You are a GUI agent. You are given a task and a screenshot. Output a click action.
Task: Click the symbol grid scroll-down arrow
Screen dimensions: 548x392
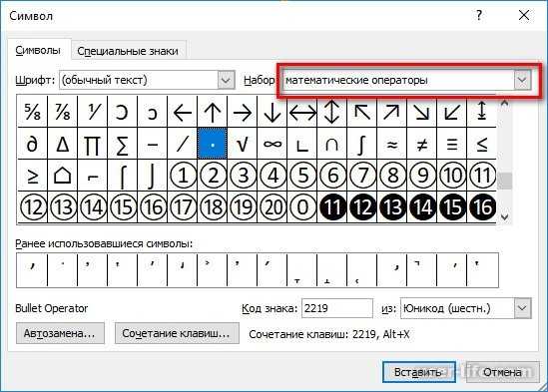[504, 216]
